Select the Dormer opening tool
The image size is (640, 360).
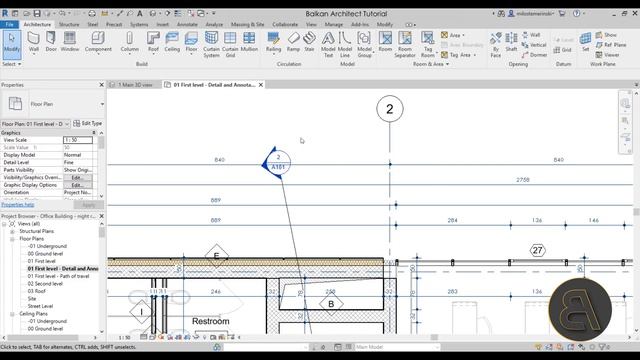[534, 55]
